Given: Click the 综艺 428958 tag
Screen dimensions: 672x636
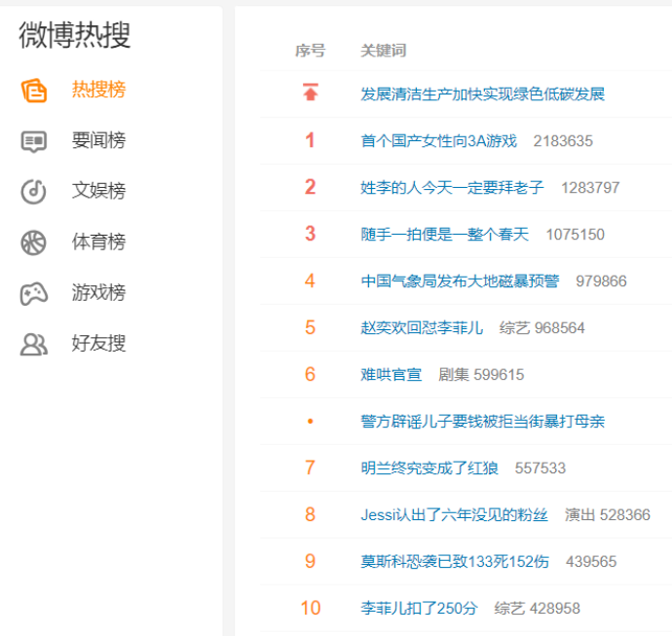Looking at the screenshot, I should click(x=538, y=608).
